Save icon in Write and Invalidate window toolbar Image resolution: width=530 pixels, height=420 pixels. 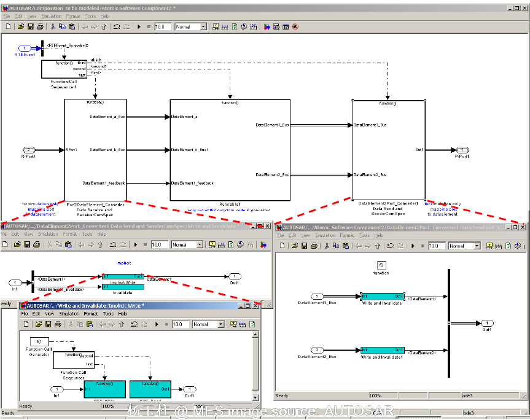27,244
